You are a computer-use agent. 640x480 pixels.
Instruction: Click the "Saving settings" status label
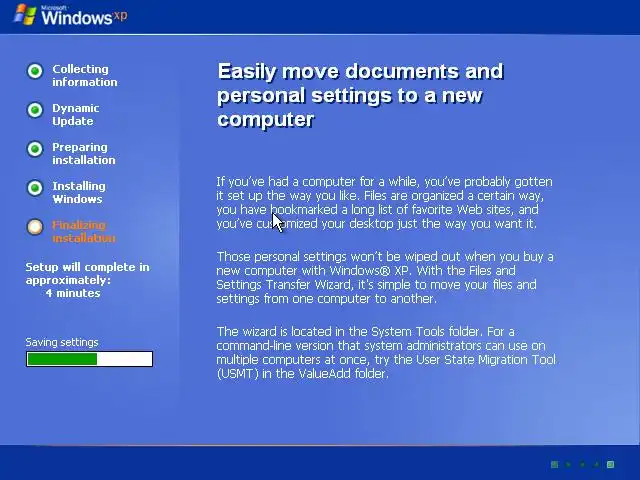coord(62,342)
